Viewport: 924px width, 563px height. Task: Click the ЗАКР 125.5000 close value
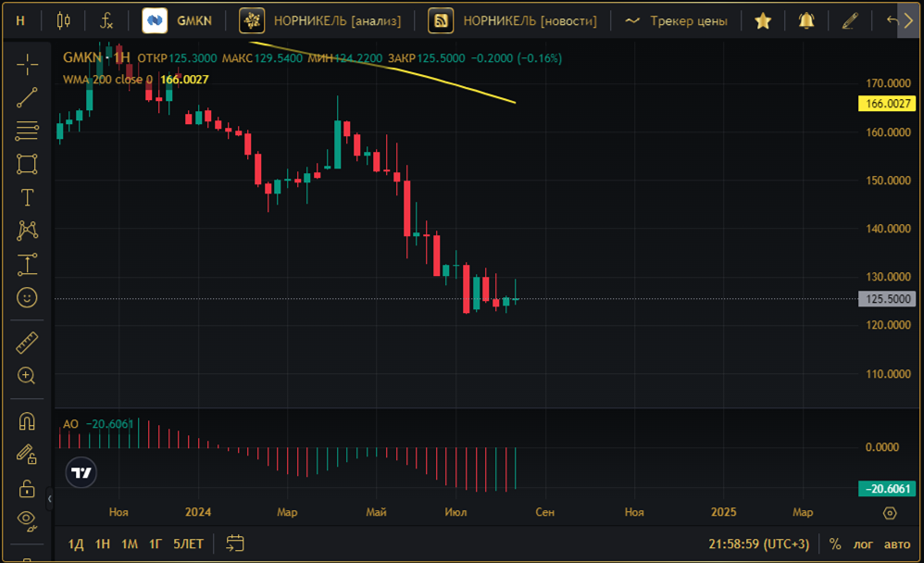426,58
